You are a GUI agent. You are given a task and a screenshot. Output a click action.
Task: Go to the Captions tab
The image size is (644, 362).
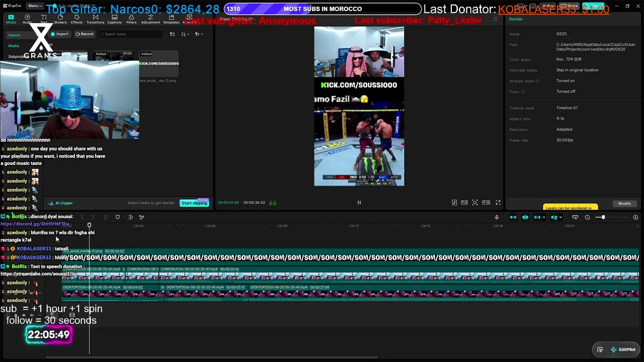click(114, 19)
